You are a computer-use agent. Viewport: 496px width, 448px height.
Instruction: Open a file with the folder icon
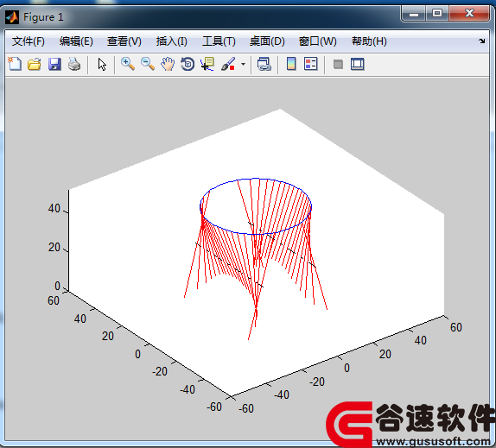pyautogui.click(x=35, y=64)
